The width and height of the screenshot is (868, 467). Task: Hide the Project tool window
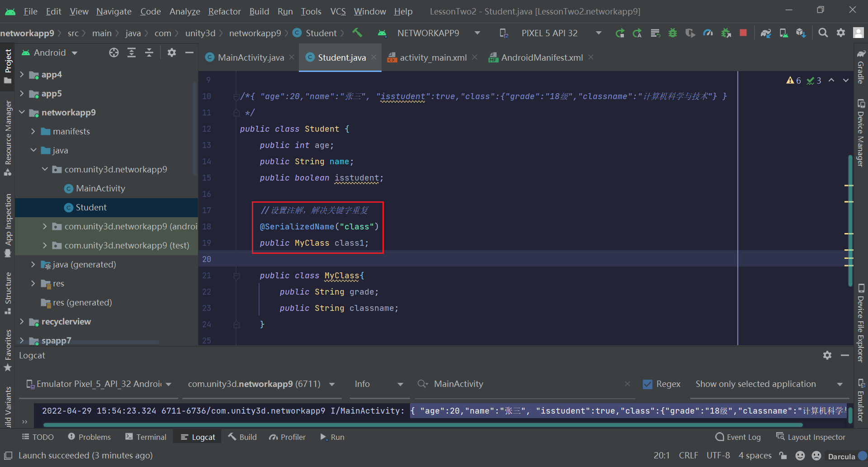[189, 53]
